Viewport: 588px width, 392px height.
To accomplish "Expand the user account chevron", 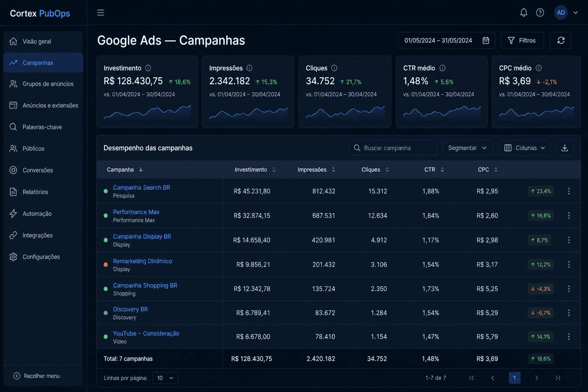I will (575, 13).
